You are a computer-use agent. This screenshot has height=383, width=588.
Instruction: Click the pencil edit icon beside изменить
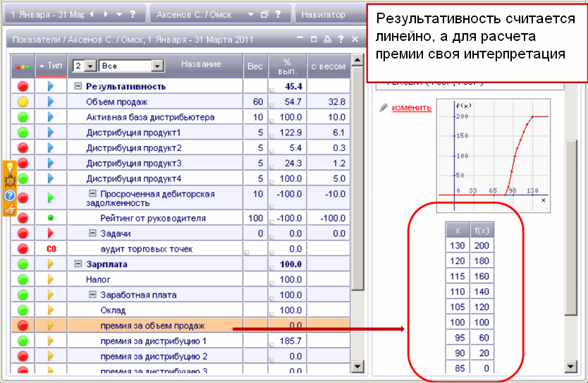tap(384, 108)
